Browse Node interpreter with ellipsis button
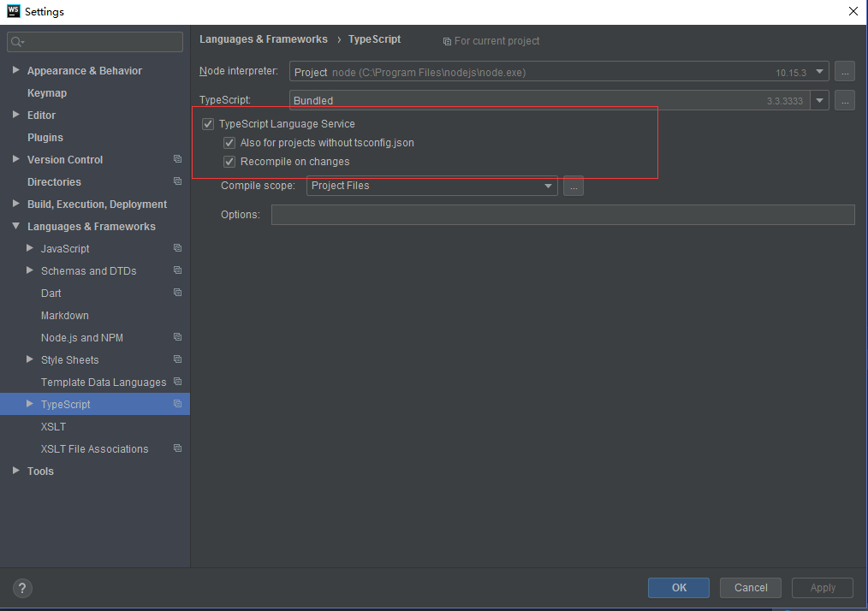Viewport: 868px width, 611px height. [845, 71]
